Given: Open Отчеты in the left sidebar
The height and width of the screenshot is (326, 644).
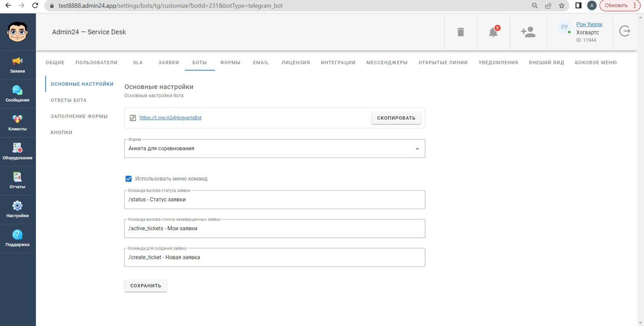Looking at the screenshot, I should (18, 181).
